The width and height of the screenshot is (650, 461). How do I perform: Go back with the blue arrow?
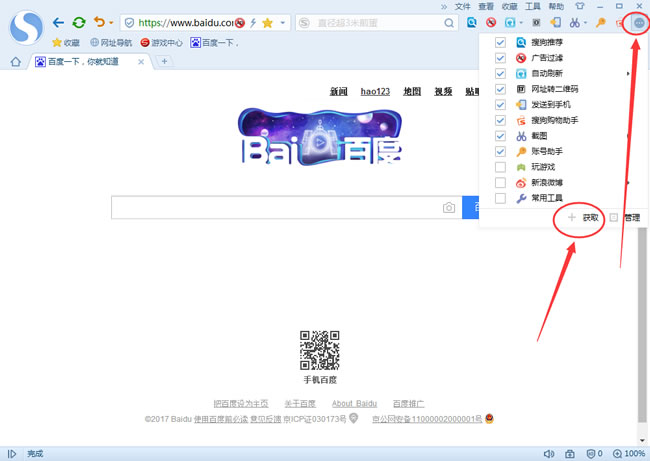click(x=58, y=22)
